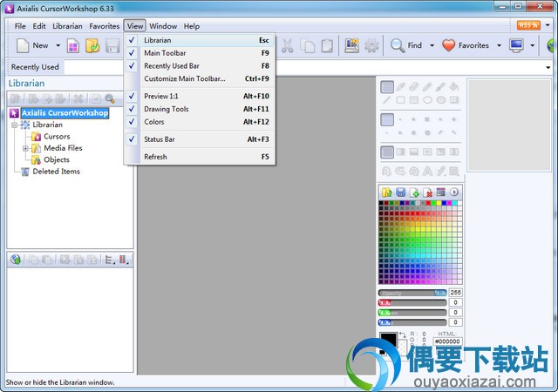
Task: Click the add color swatch icon
Action: coord(414,193)
